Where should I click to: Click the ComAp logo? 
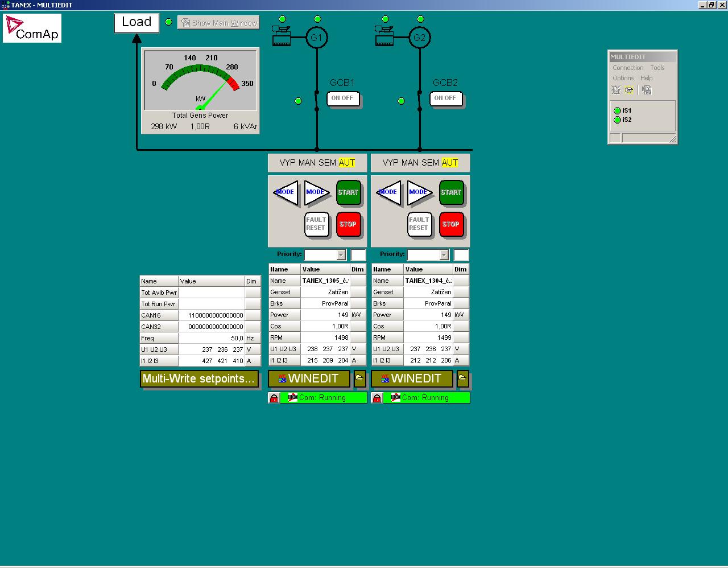pos(32,28)
